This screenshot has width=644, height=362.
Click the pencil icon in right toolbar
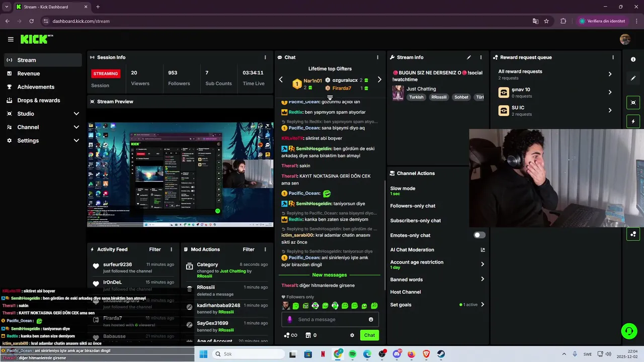(x=633, y=78)
